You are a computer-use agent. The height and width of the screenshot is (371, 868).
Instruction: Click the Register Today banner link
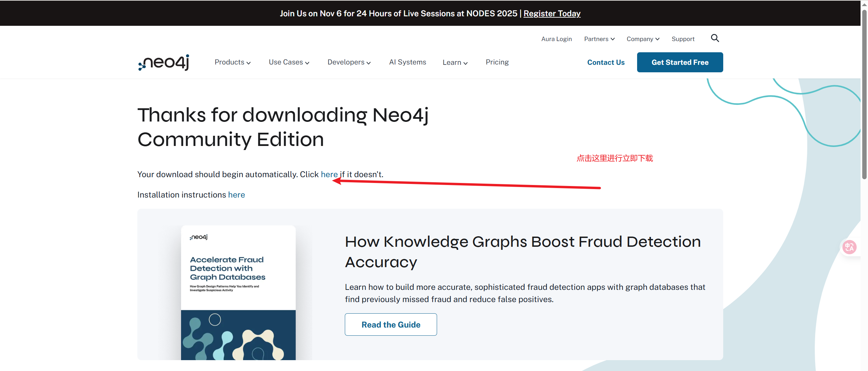point(552,14)
